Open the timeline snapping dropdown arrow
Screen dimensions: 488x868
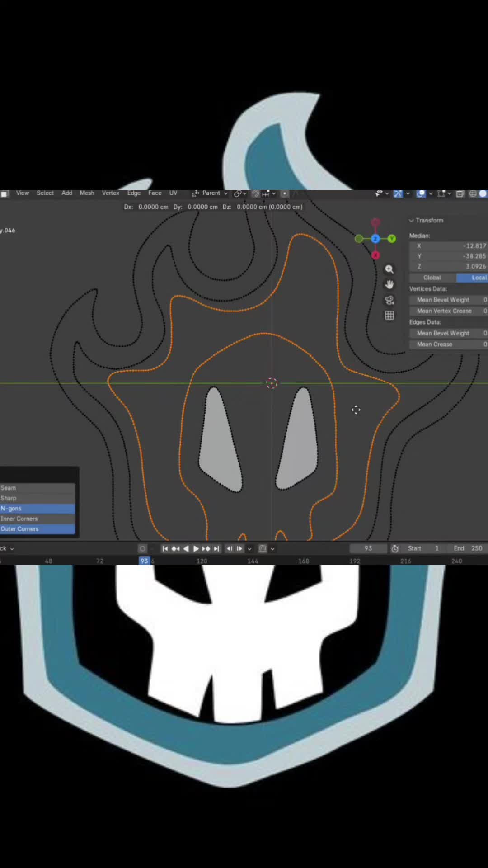(272, 549)
